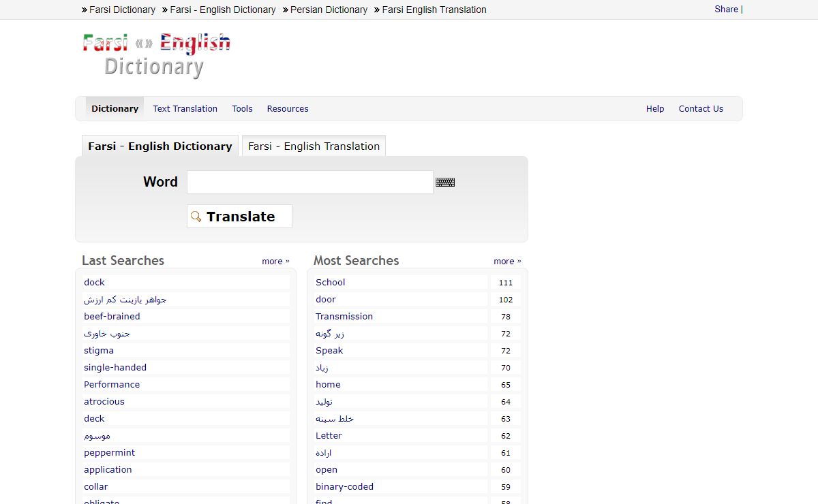Select the Farsi - English Dictionary tab
This screenshot has width=818, height=504.
pyautogui.click(x=160, y=146)
